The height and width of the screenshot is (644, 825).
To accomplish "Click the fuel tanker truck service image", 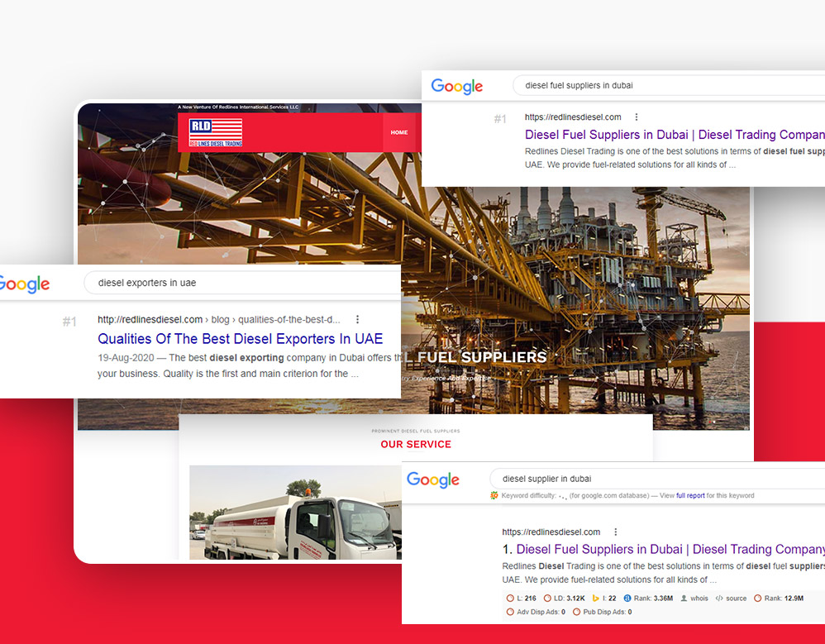I will point(293,513).
